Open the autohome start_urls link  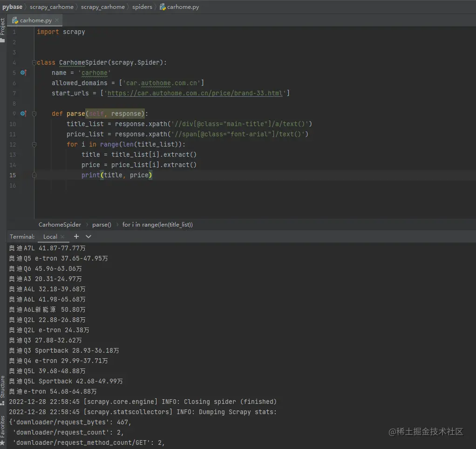(195, 93)
